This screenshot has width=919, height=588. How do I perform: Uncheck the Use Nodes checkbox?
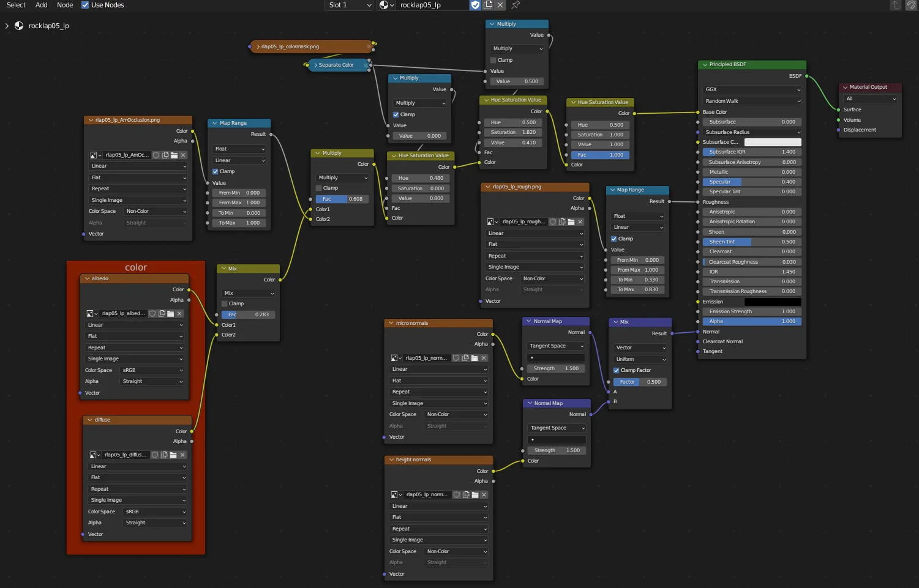pos(85,5)
